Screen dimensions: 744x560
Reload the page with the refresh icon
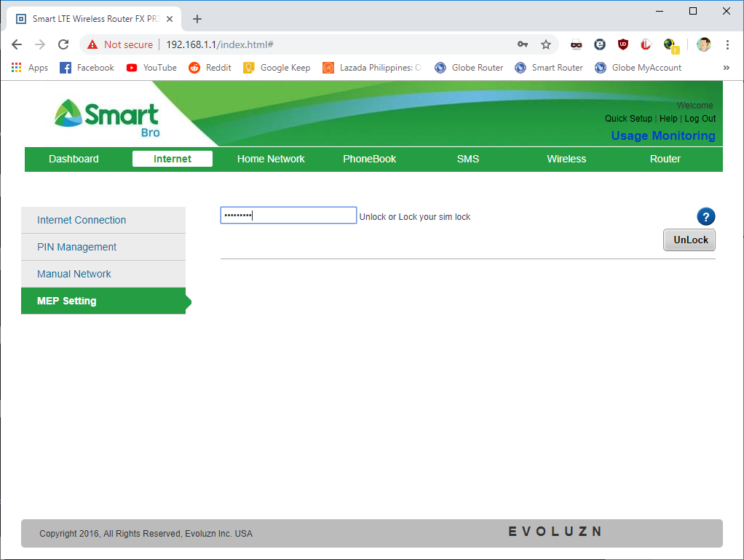pos(63,44)
